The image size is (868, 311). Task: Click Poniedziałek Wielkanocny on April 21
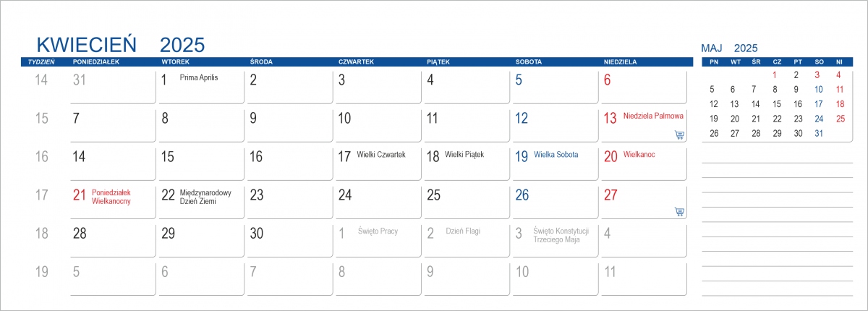111,197
